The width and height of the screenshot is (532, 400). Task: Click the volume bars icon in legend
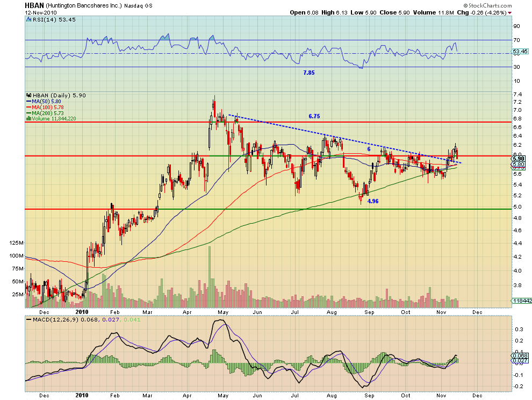click(29, 118)
